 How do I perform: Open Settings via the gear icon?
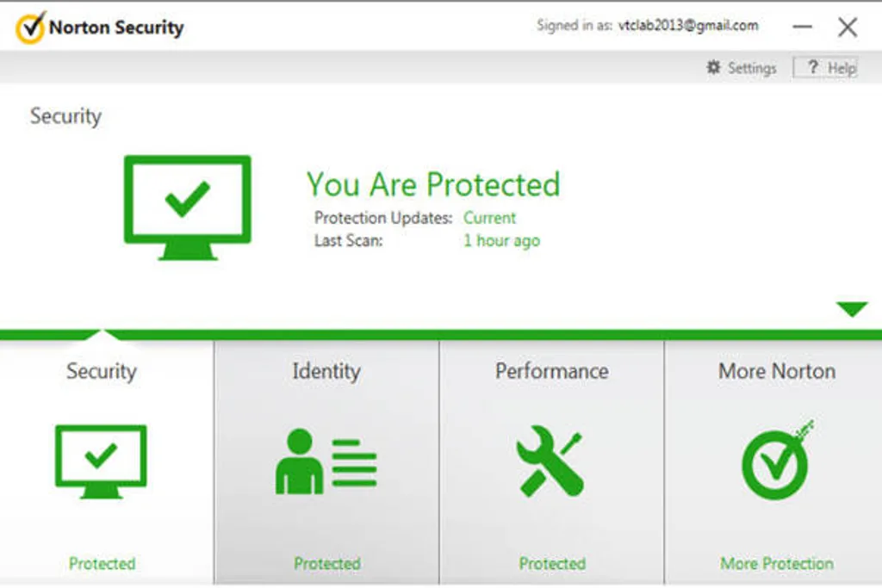tap(713, 67)
